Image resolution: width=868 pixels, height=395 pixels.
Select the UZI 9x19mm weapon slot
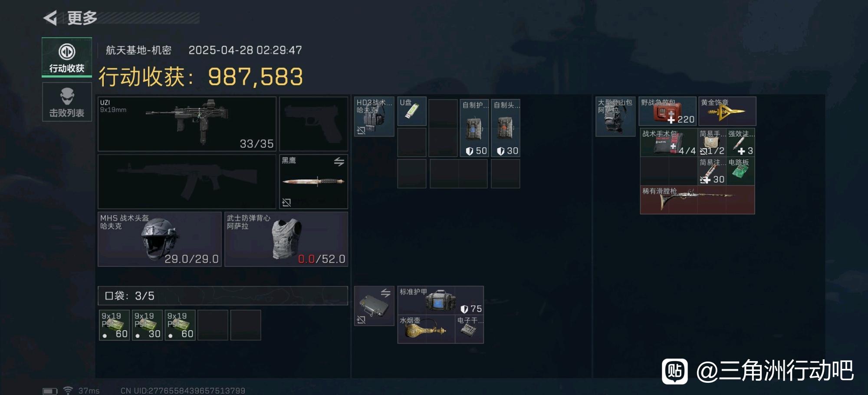pyautogui.click(x=187, y=124)
